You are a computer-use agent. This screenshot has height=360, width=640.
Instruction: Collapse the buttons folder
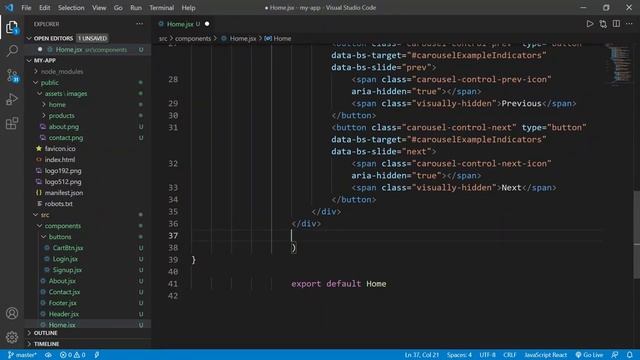[x=60, y=237]
